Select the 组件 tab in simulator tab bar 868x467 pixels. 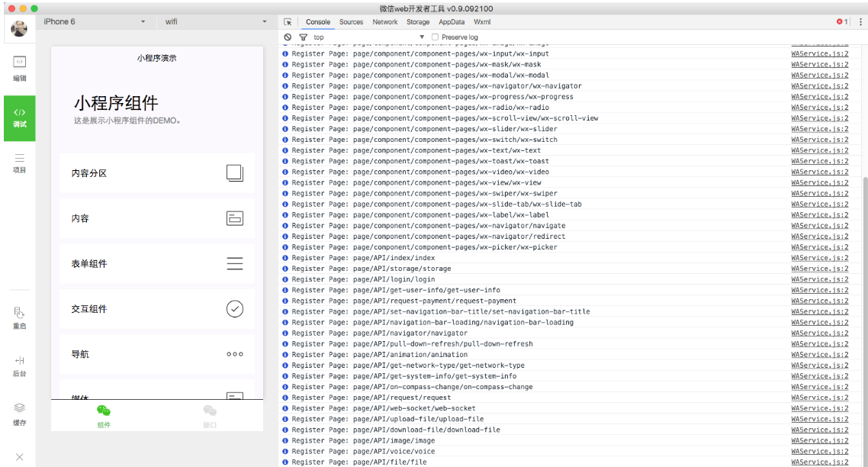click(104, 416)
